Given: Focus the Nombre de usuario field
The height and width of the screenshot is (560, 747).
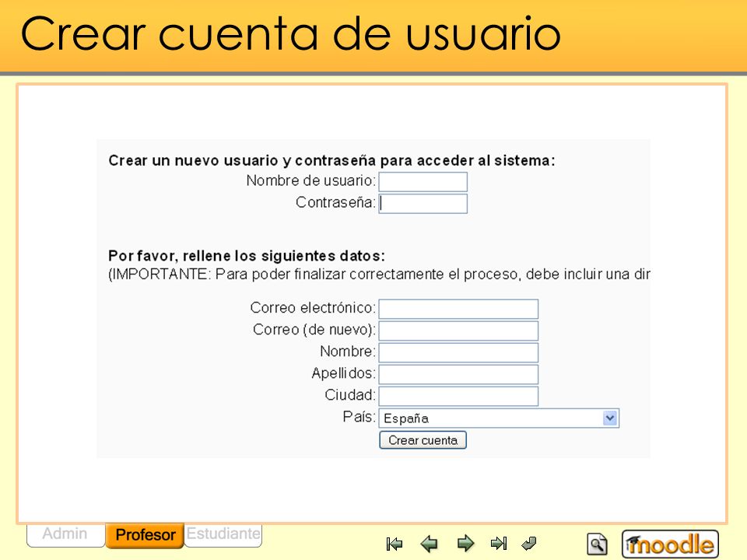Looking at the screenshot, I should tap(423, 182).
